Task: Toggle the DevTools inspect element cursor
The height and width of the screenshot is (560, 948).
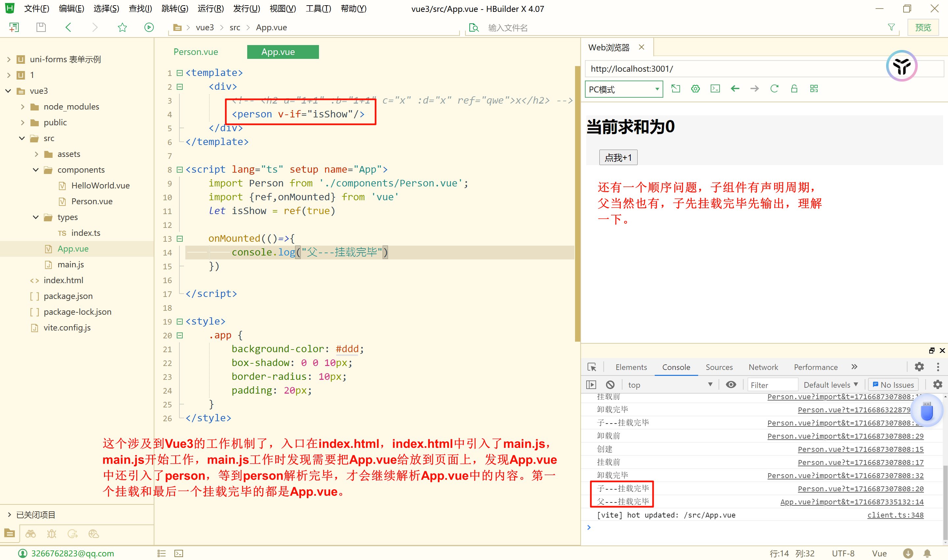Action: [592, 367]
